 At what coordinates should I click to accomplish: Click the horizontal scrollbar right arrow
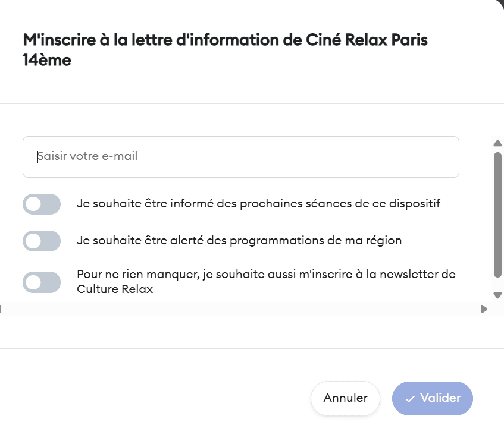click(x=484, y=309)
